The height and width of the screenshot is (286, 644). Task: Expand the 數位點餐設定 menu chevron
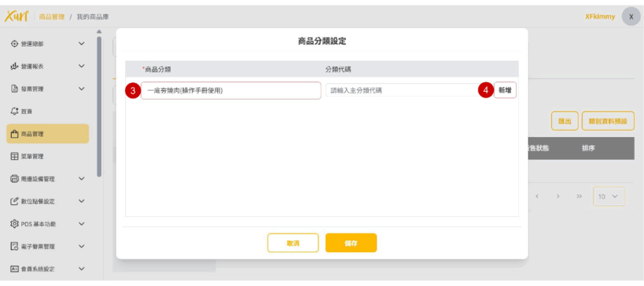point(81,201)
